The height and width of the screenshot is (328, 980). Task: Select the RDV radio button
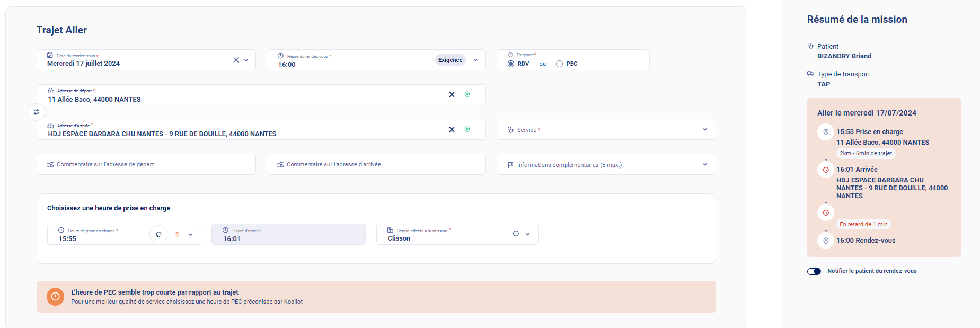pos(511,64)
